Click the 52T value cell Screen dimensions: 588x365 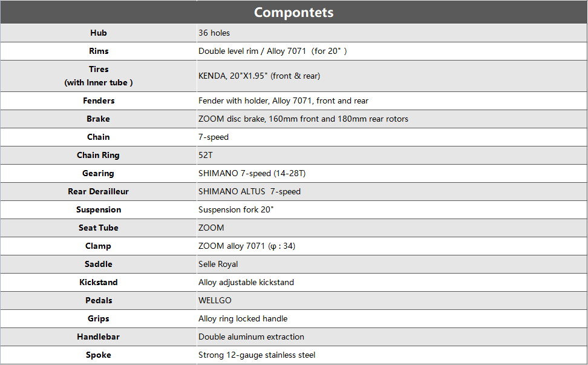(x=206, y=155)
